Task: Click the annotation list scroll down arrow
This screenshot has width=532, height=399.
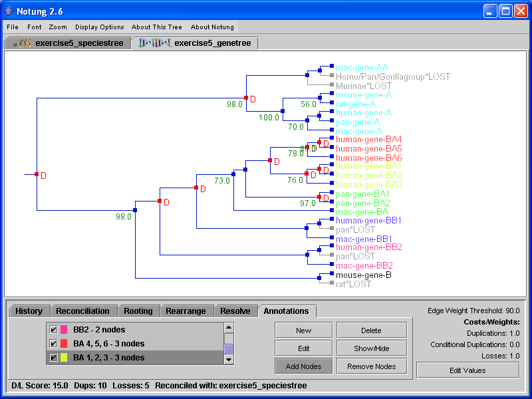Action: pyautogui.click(x=229, y=359)
